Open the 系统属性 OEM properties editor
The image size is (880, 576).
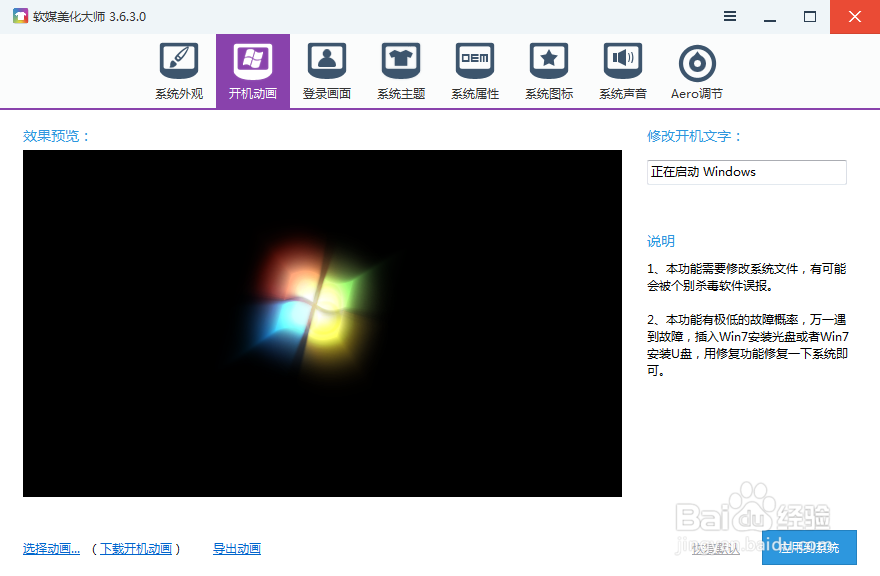474,70
